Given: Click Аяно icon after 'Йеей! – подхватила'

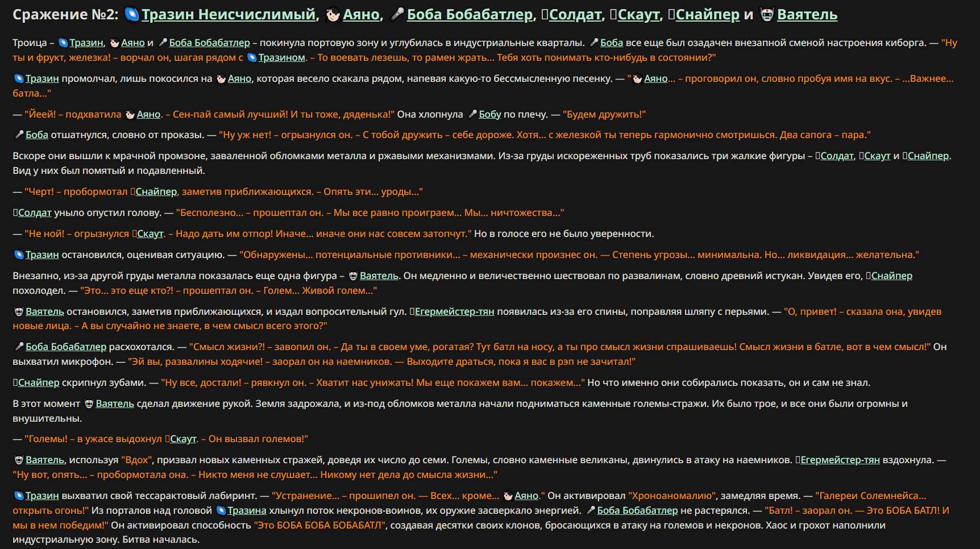Looking at the screenshot, I should point(130,114).
